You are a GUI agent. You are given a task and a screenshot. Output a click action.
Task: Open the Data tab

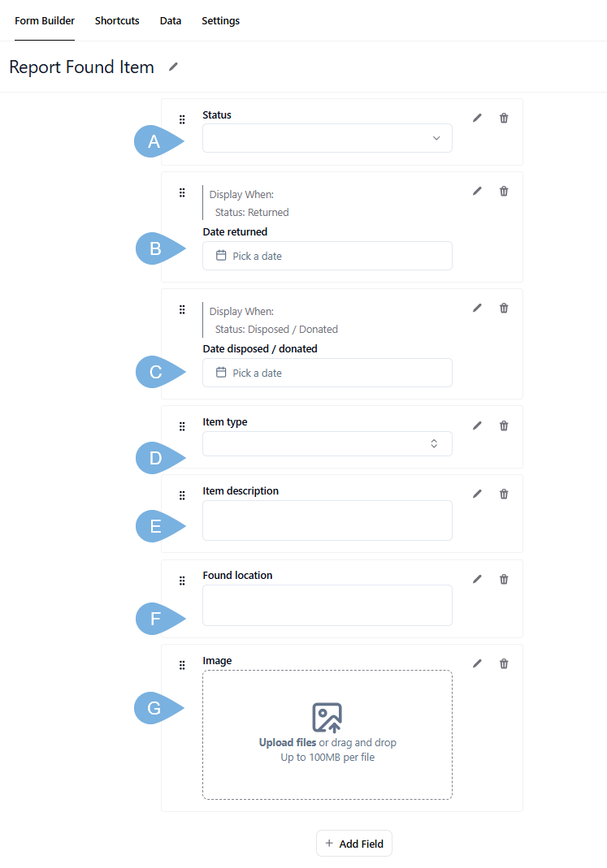(x=171, y=20)
